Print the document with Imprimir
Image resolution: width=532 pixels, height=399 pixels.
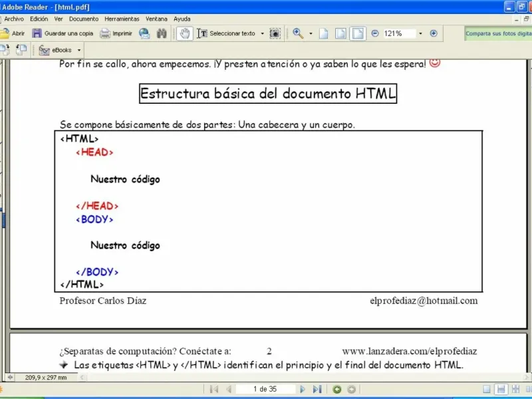(x=116, y=33)
